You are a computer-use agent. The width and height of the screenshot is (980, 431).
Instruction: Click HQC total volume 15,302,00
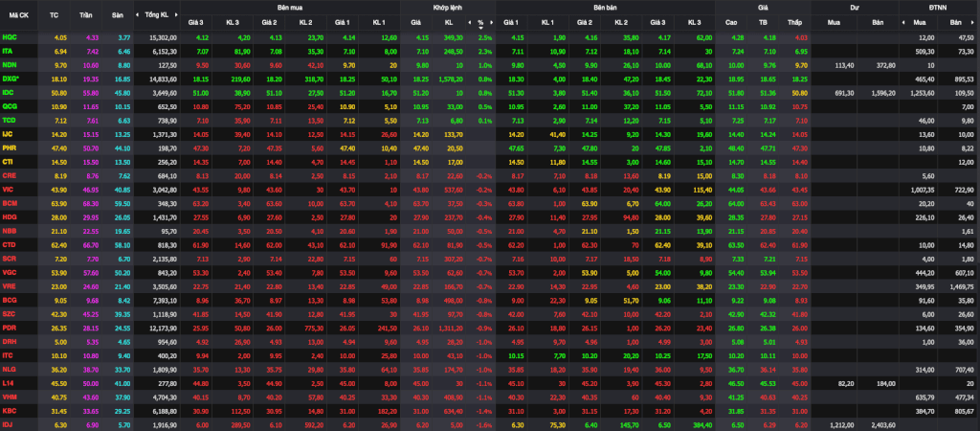164,37
